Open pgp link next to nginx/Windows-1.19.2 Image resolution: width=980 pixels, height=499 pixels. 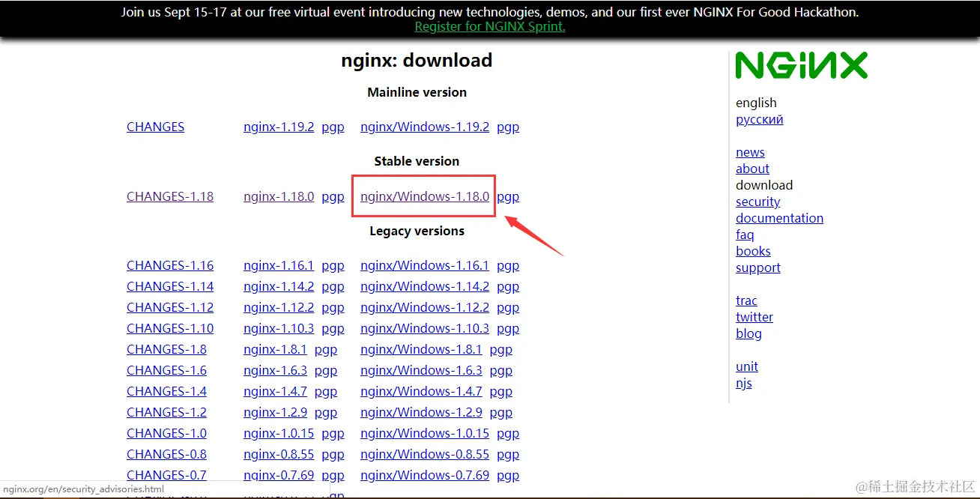point(508,127)
